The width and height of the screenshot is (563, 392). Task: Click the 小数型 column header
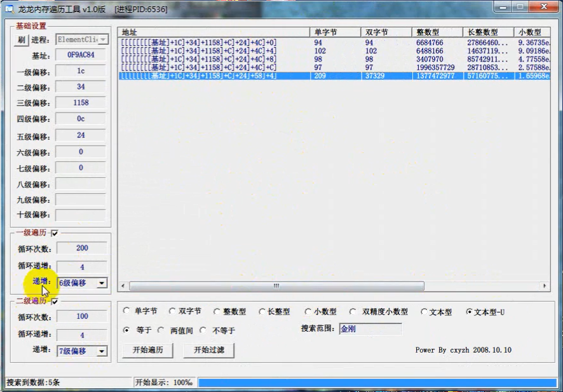(532, 32)
